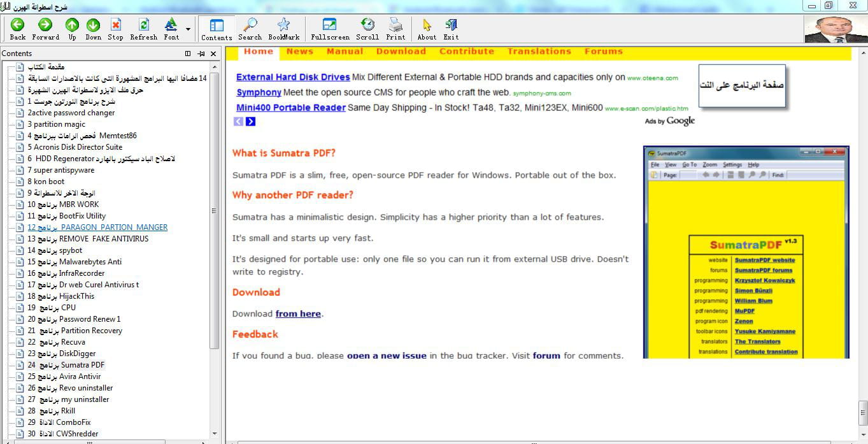Click the Symphony ad link
Viewport: 868px width, 444px height.
point(259,92)
